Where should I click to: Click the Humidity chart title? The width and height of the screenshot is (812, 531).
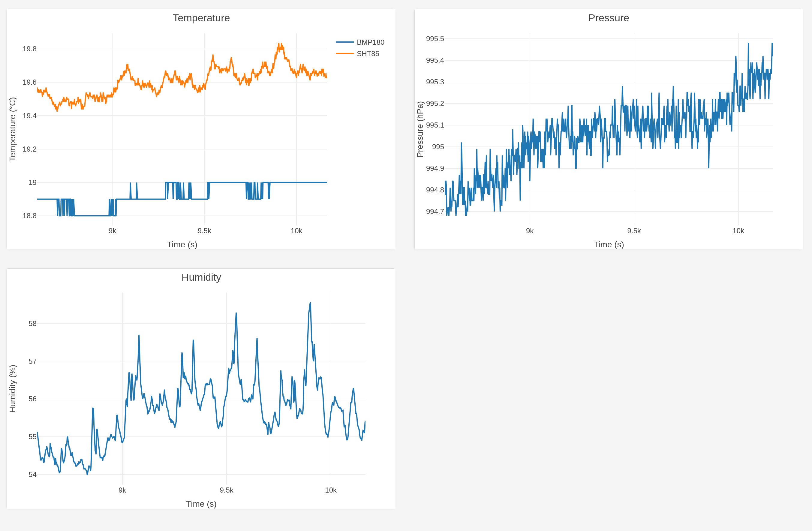coord(201,277)
